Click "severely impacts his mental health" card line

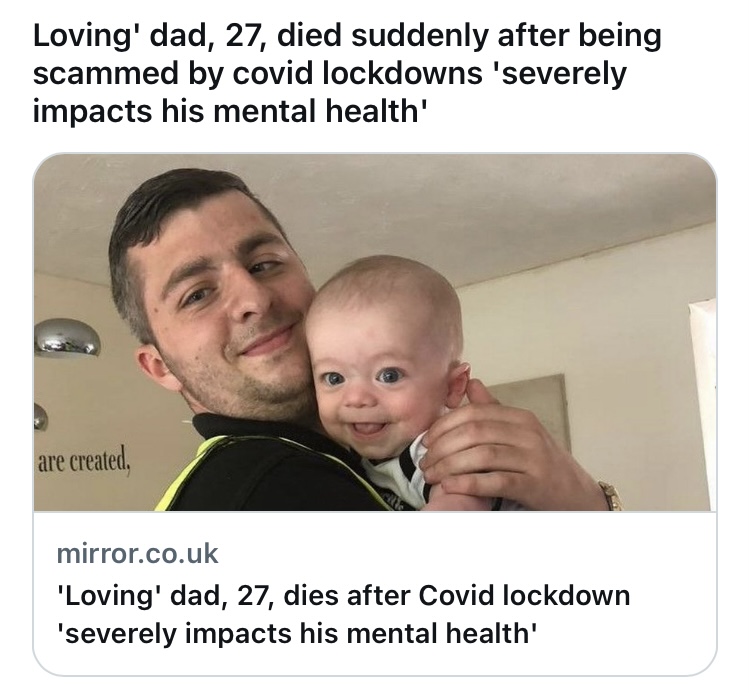297,634
